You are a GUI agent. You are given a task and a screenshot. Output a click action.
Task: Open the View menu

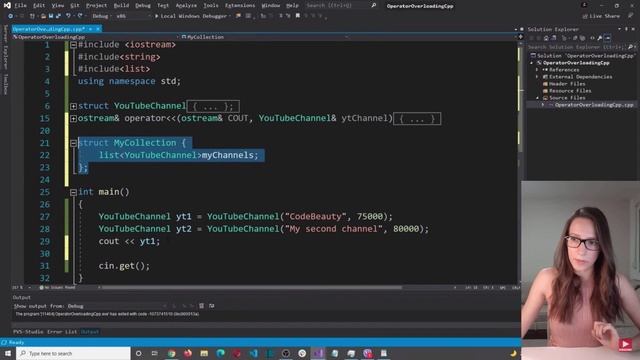pos(58,6)
